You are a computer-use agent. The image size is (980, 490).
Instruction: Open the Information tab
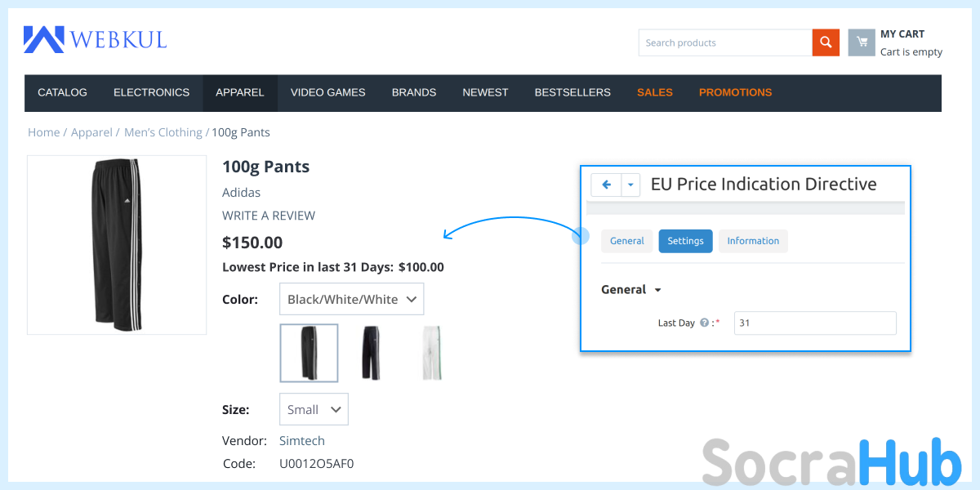pos(753,241)
